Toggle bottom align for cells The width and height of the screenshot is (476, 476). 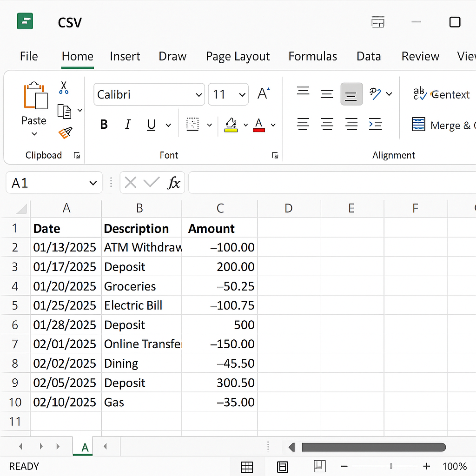[351, 94]
